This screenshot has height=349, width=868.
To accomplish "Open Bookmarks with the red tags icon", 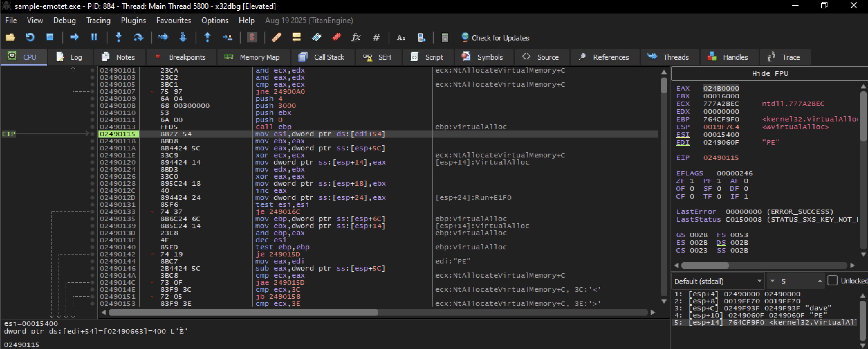I will [x=336, y=37].
